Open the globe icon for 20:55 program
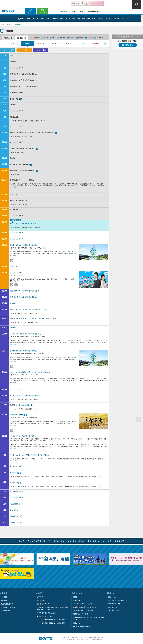Image resolution: width=143 pixels, height=644 pixels. point(12,366)
